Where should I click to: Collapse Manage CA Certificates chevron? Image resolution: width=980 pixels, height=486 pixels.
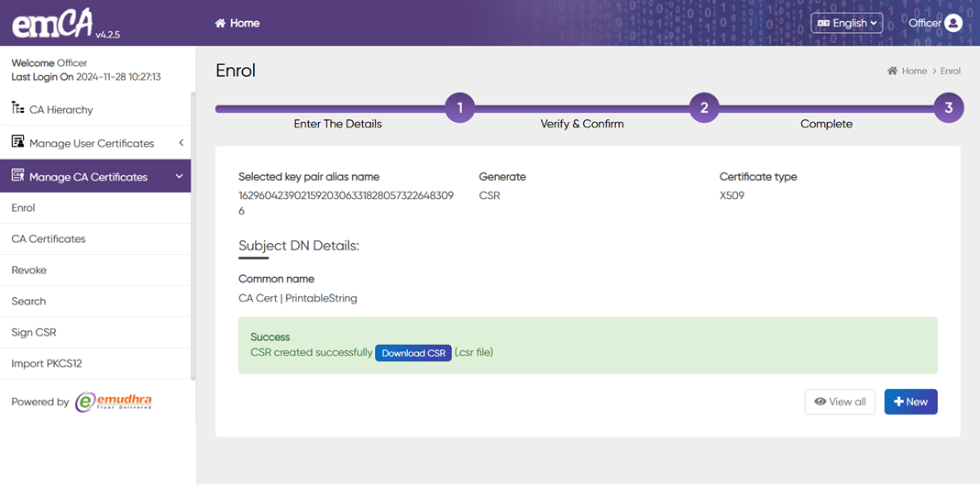(x=179, y=177)
